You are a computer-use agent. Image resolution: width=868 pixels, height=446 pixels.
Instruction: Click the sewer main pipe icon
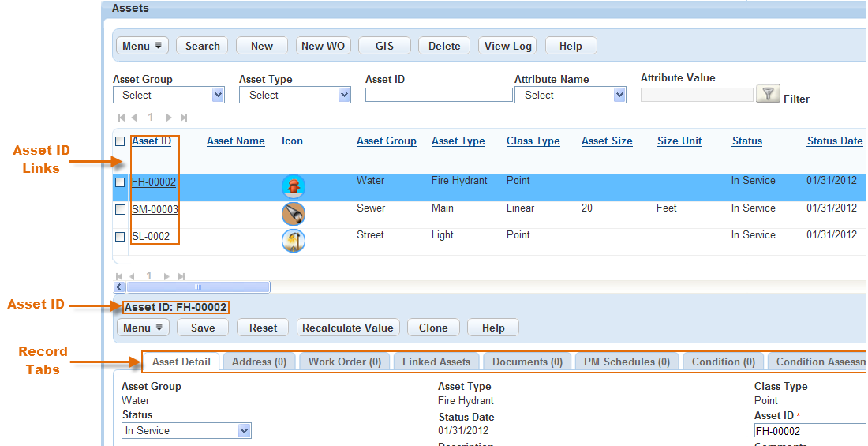click(293, 214)
